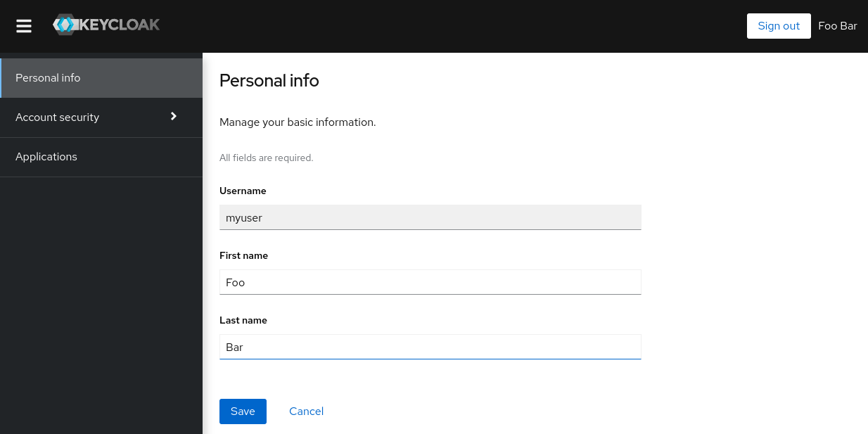This screenshot has width=868, height=434.
Task: Select Personal info in the sidebar
Action: [48, 78]
